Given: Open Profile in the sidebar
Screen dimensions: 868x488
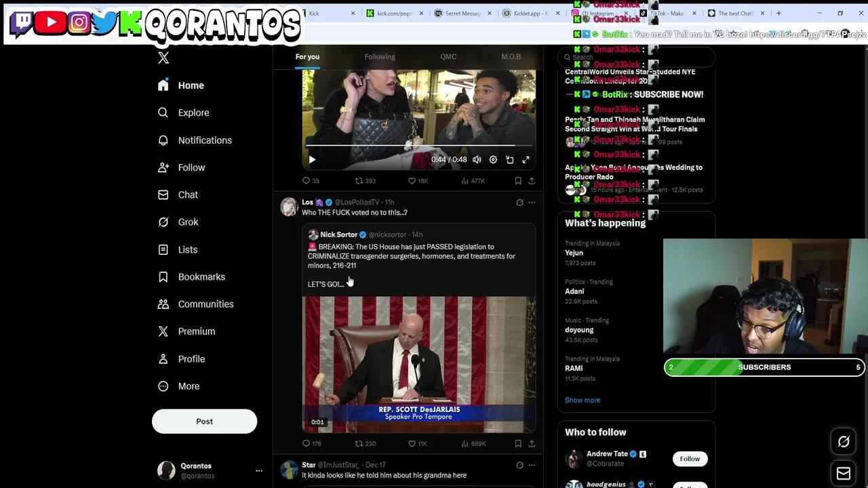Looking at the screenshot, I should click(181, 359).
